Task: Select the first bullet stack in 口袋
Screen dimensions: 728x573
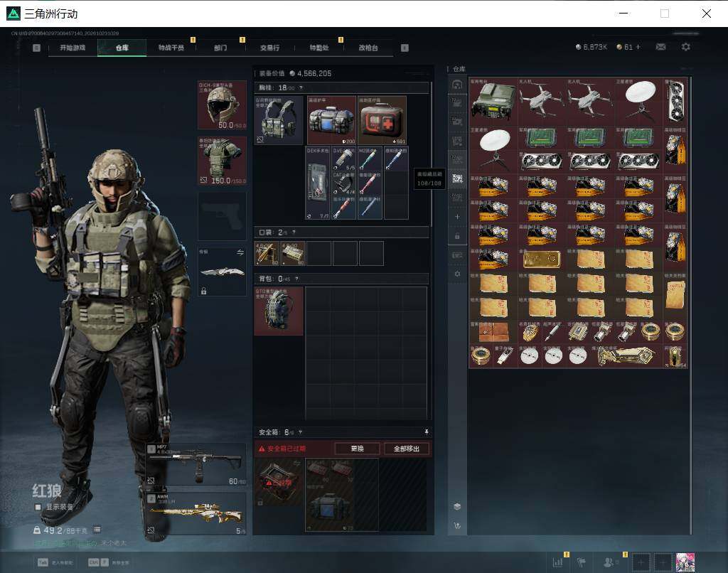Action: point(267,254)
